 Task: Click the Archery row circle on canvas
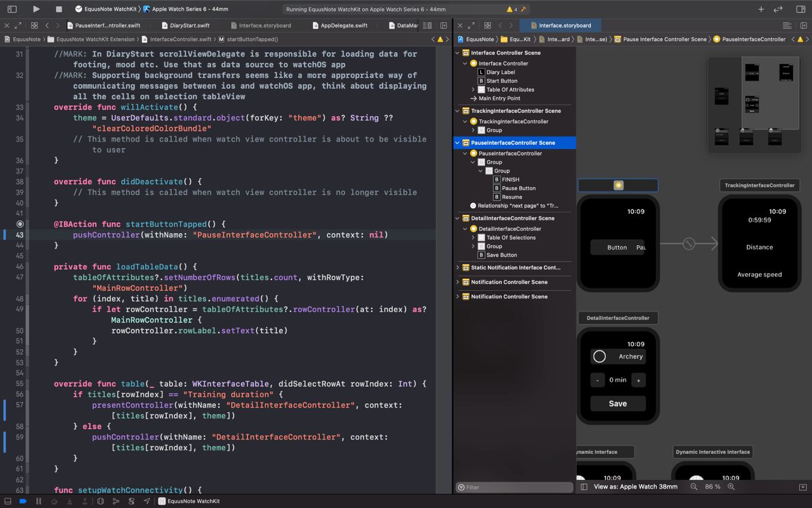(x=599, y=356)
